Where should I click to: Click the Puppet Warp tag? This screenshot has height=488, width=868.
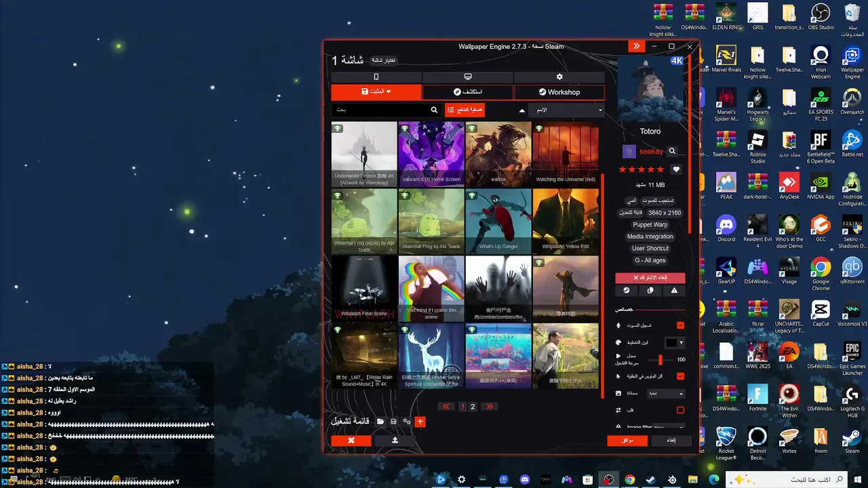pyautogui.click(x=650, y=224)
